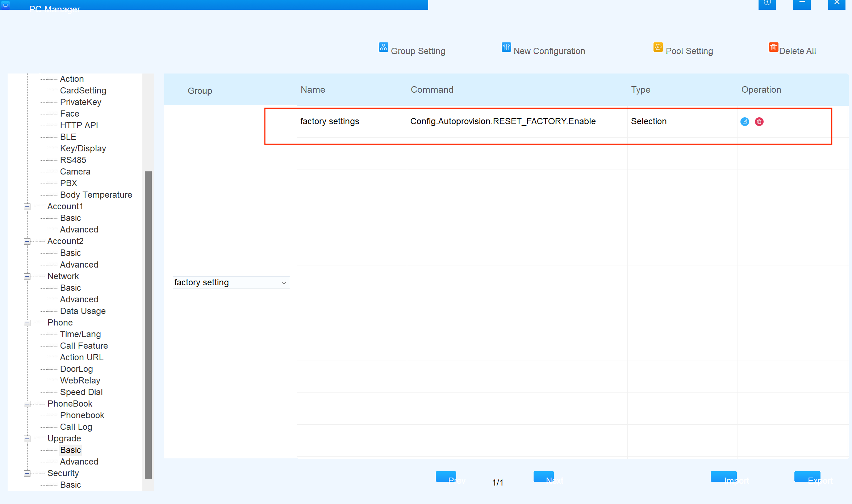Image resolution: width=852 pixels, height=504 pixels.
Task: Collapse the Network tree node
Action: click(27, 277)
